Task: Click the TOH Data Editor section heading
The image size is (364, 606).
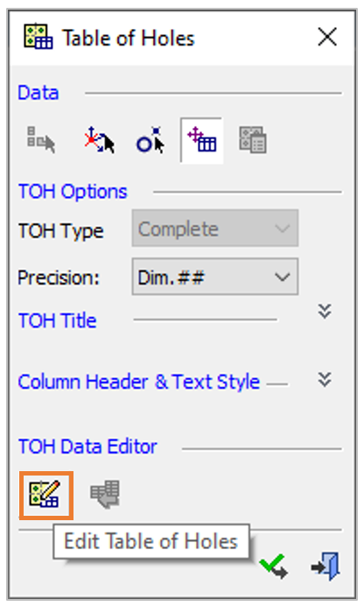Action: (87, 447)
